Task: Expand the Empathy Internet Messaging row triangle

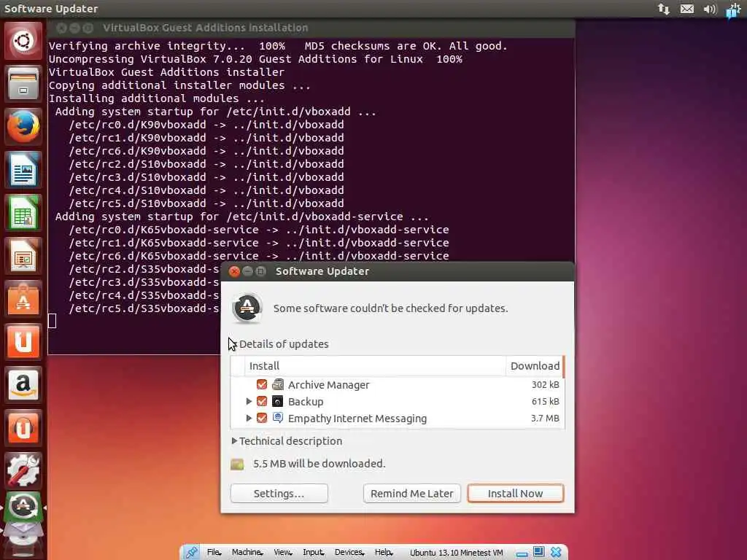Action: (x=248, y=418)
